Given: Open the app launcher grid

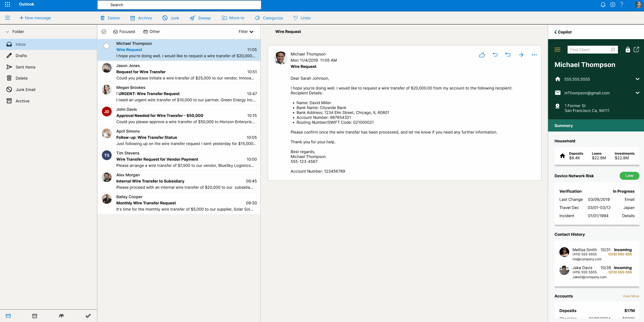Looking at the screenshot, I should [8, 5].
